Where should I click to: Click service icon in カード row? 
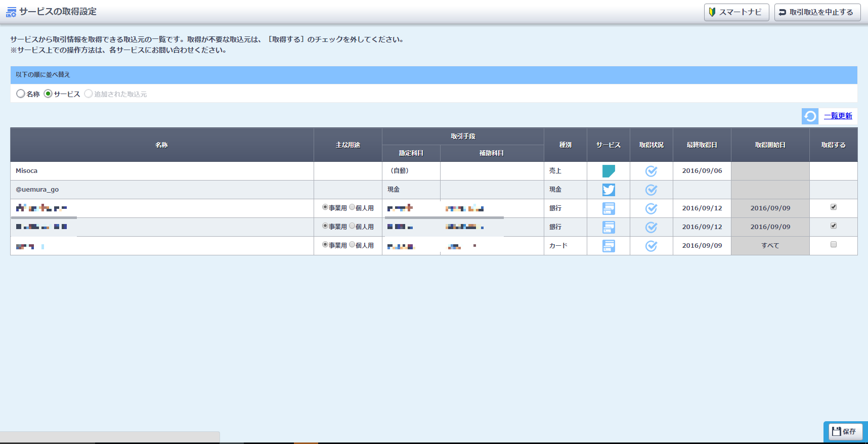(x=609, y=246)
